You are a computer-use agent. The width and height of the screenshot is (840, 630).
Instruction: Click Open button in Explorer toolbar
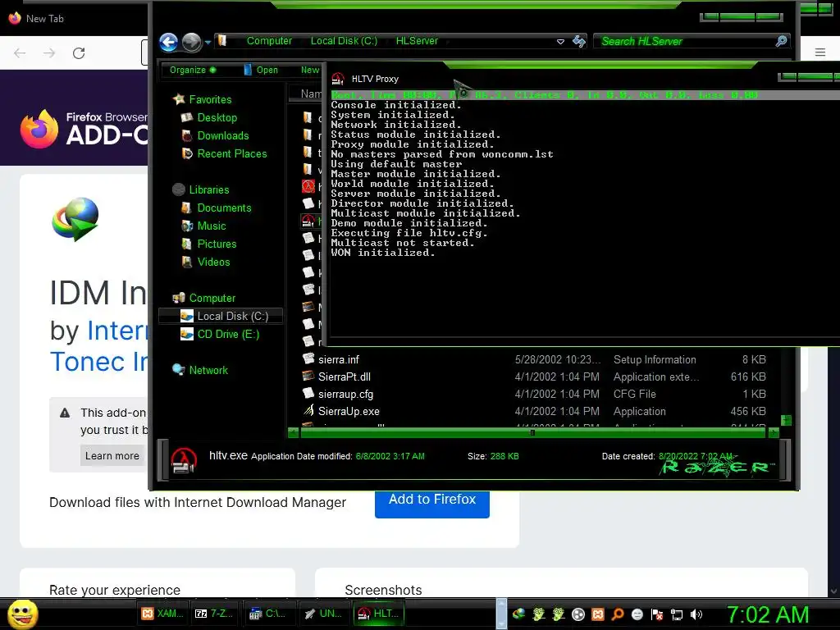pos(261,70)
